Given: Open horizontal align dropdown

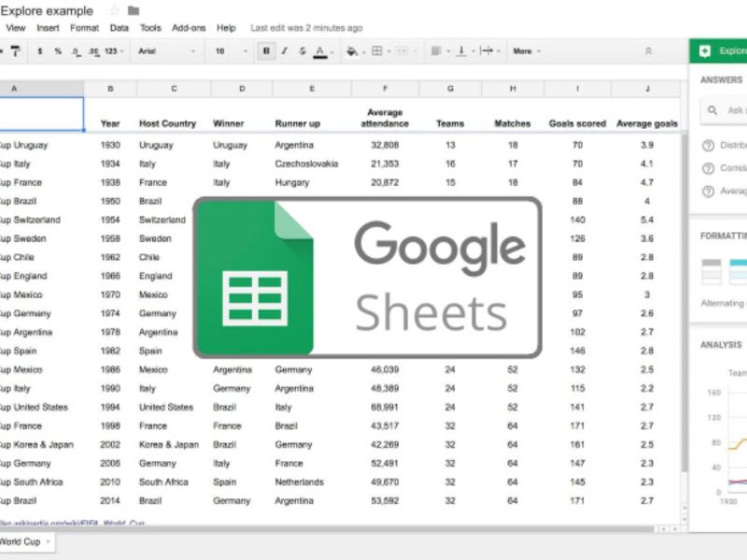Looking at the screenshot, I should [440, 50].
